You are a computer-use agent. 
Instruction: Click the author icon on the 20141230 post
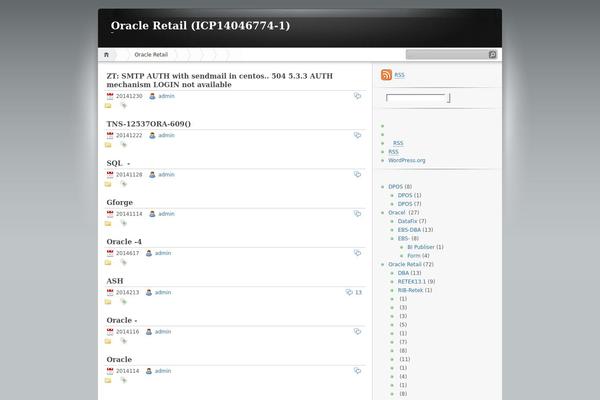click(152, 96)
